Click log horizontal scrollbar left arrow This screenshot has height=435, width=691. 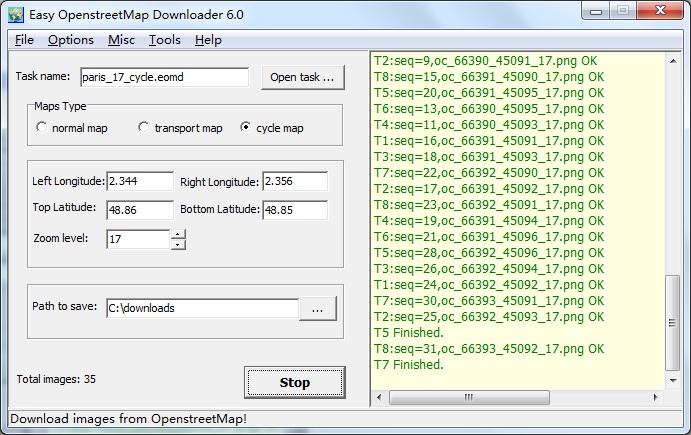[379, 397]
